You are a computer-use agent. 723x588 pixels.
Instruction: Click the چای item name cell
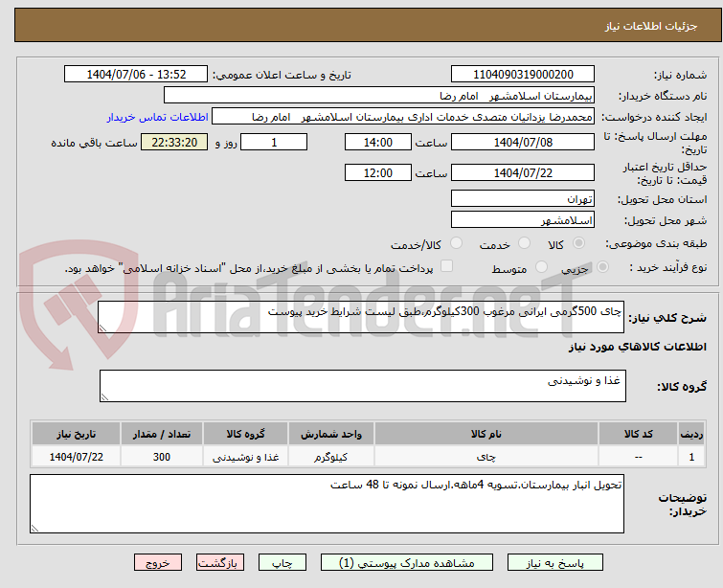486,457
